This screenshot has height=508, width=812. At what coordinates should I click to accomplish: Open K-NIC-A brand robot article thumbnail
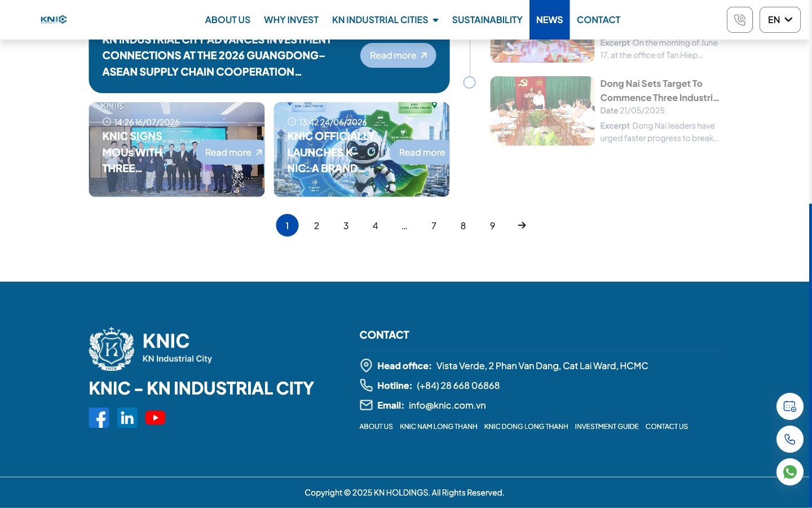361,150
